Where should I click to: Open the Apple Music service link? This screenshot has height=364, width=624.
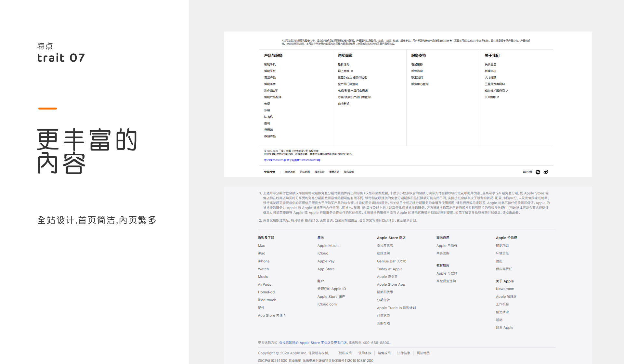coord(328,246)
